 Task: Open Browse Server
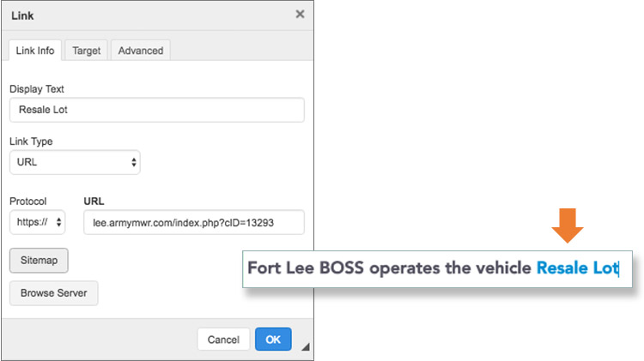54,293
